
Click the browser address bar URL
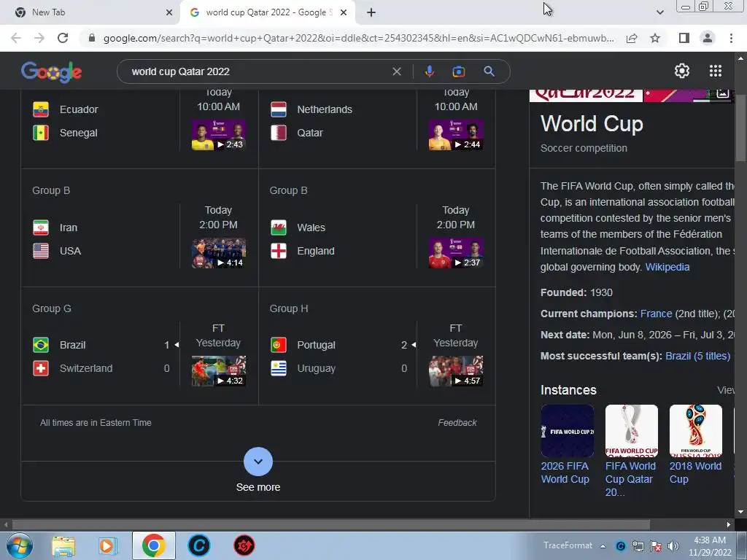(358, 38)
